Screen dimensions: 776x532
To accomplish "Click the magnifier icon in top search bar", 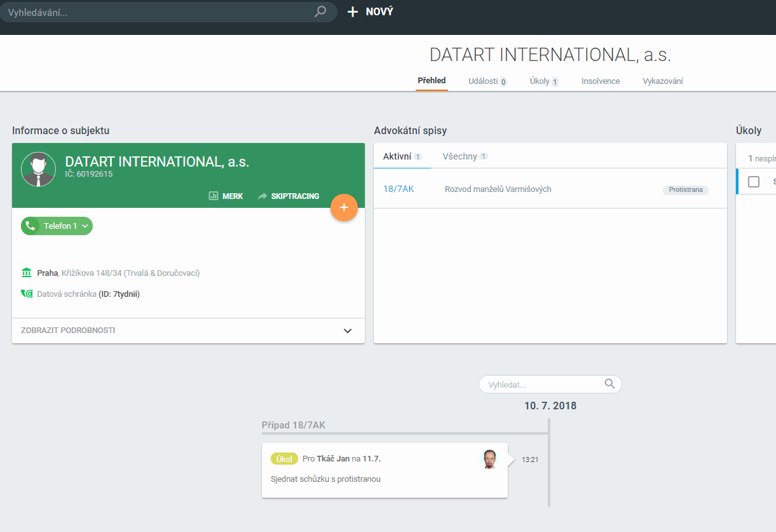I will 320,11.
